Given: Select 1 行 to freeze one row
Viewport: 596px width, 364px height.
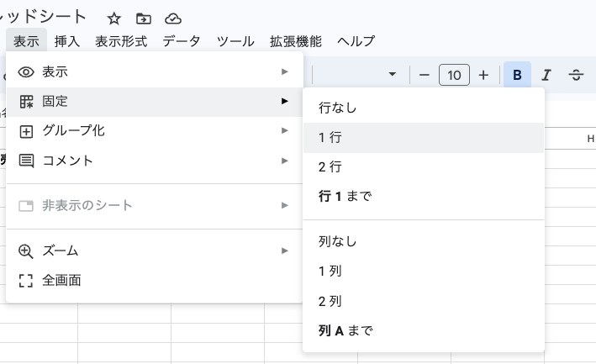Looking at the screenshot, I should pyautogui.click(x=423, y=138).
